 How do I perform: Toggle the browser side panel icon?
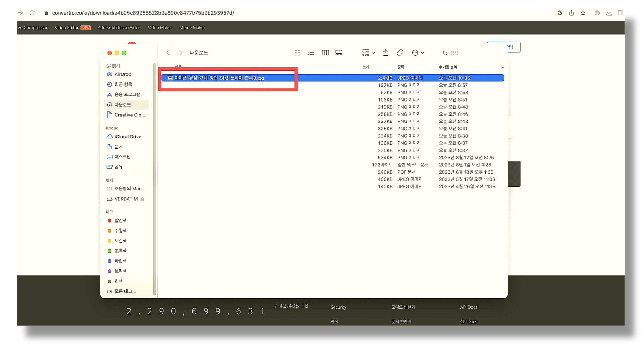(x=620, y=13)
